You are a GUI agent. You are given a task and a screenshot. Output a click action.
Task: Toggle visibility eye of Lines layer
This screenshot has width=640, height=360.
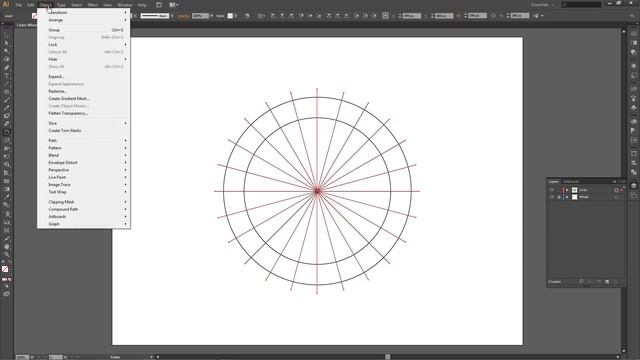coord(551,190)
